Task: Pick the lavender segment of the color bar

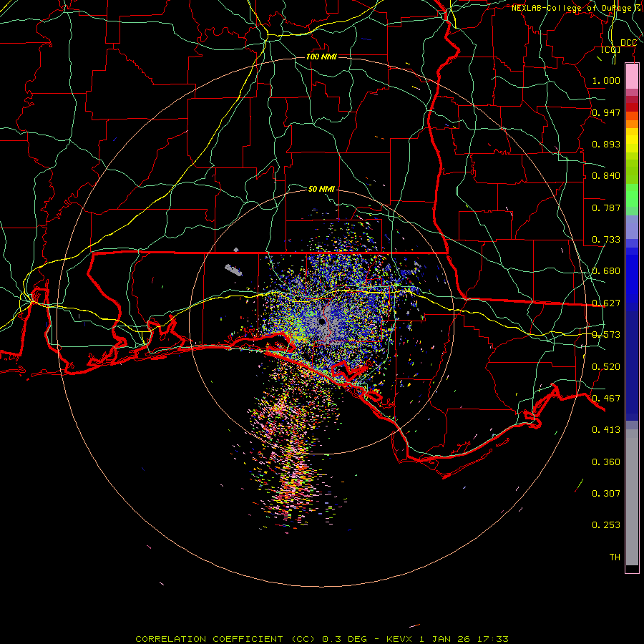Action: (632, 228)
